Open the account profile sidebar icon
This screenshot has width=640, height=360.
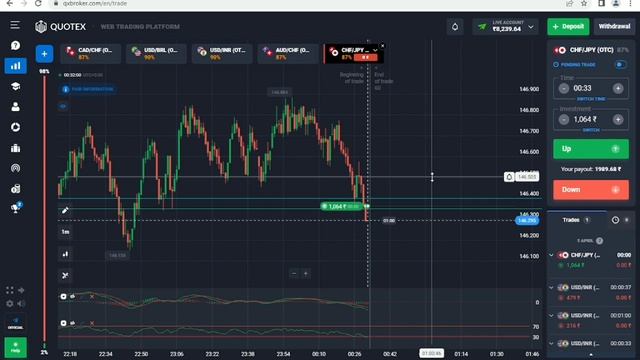(x=16, y=107)
